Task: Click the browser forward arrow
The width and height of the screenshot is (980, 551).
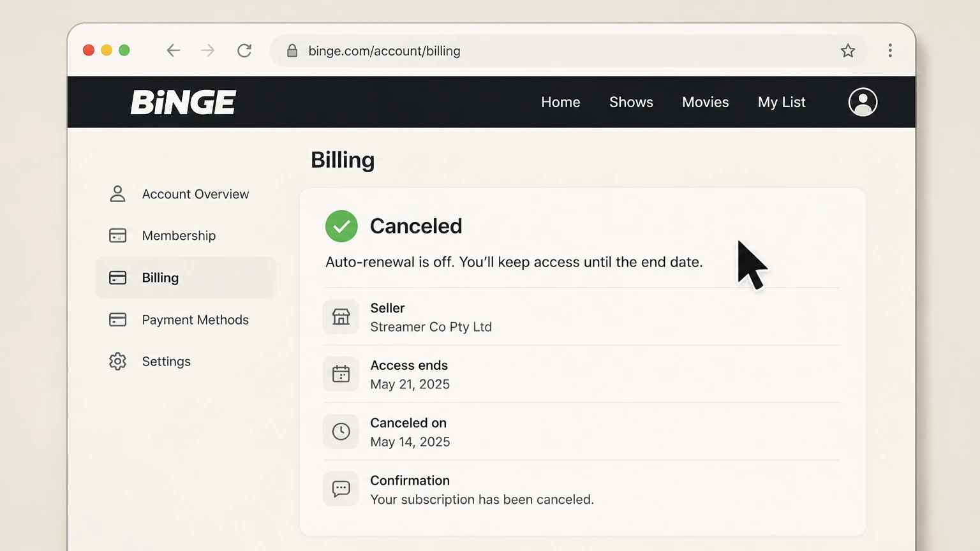Action: pos(207,50)
